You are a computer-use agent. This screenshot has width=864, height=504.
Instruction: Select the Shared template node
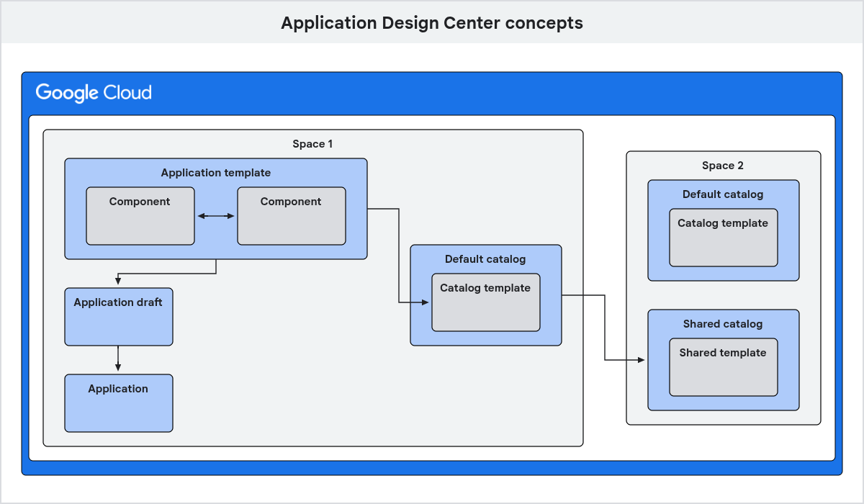pos(723,368)
